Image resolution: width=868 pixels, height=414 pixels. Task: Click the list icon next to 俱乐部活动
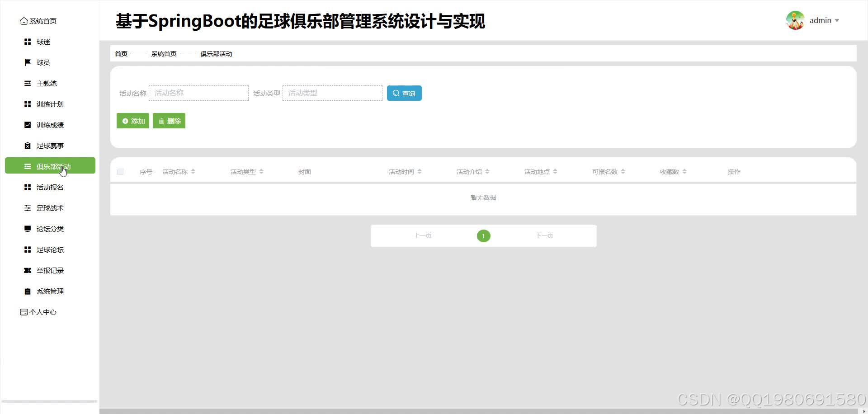pos(28,166)
